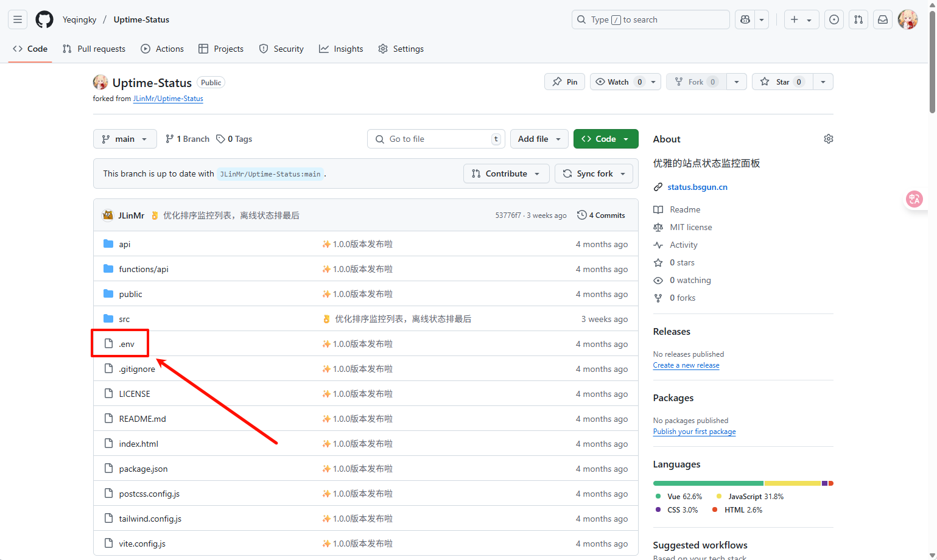This screenshot has width=937, height=560.
Task: Open the green Code dropdown
Action: 606,139
